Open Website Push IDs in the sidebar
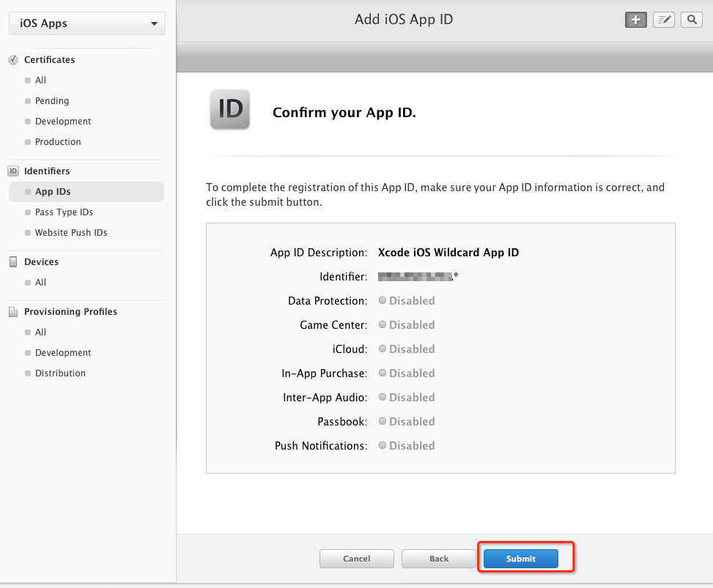713x588 pixels. tap(71, 233)
